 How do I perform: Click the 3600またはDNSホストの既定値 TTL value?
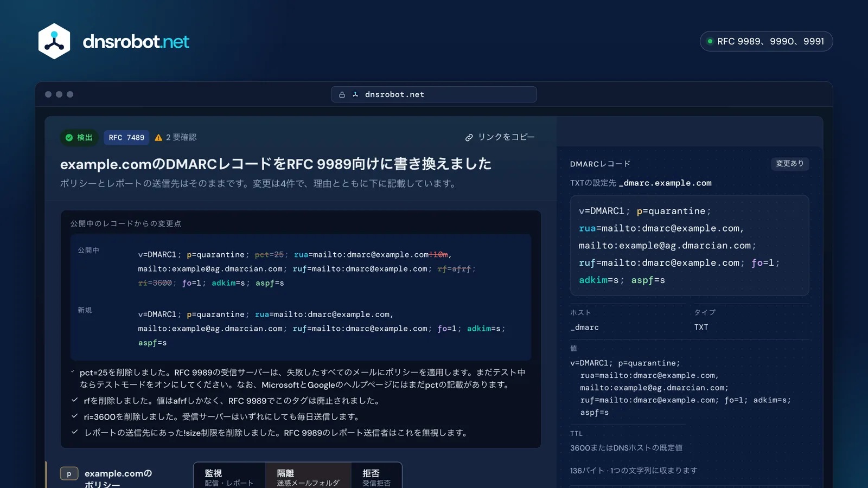626,448
